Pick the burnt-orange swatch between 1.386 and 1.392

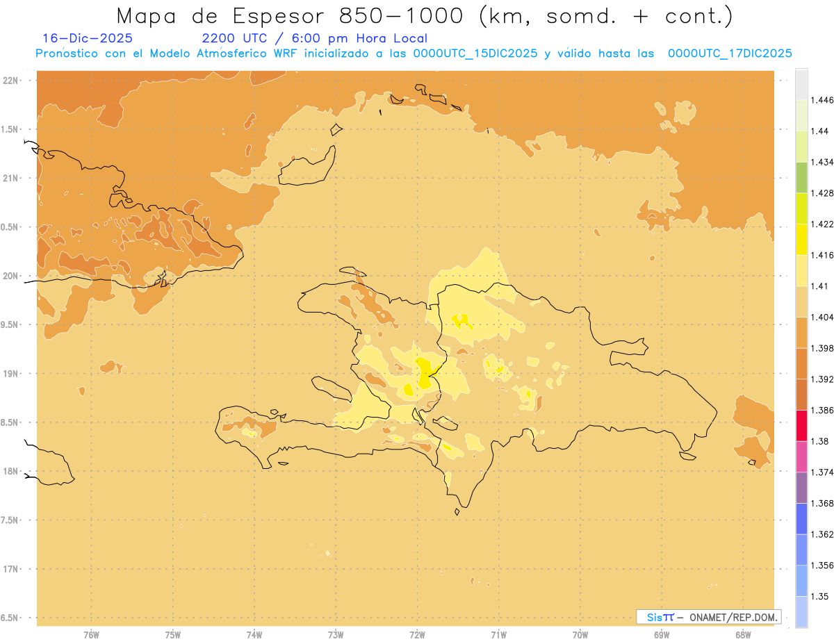tap(801, 395)
